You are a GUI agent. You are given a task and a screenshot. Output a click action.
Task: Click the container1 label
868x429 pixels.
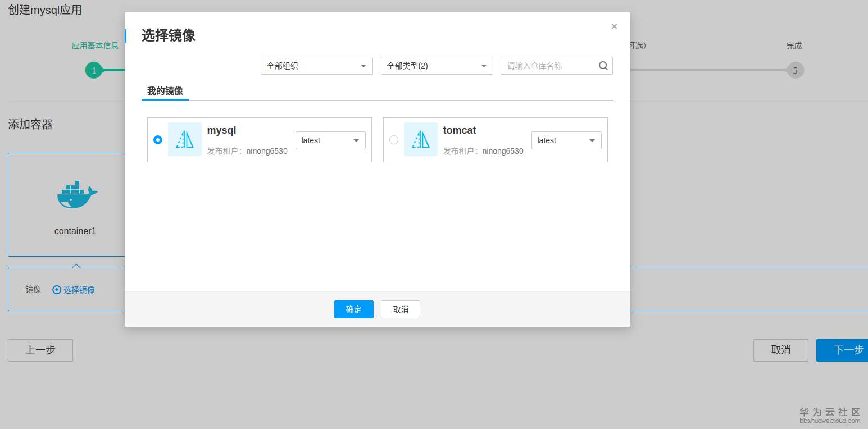click(x=75, y=231)
